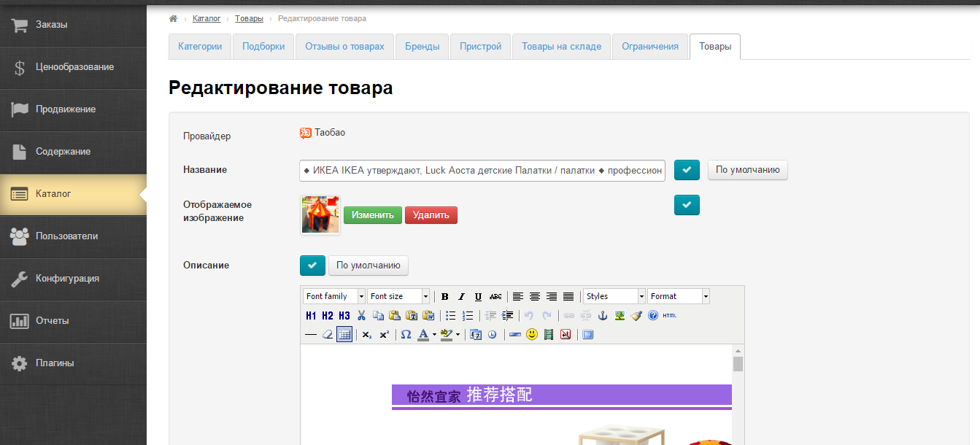Open the Отзывы о товарах tab
980x445 pixels.
tap(344, 47)
